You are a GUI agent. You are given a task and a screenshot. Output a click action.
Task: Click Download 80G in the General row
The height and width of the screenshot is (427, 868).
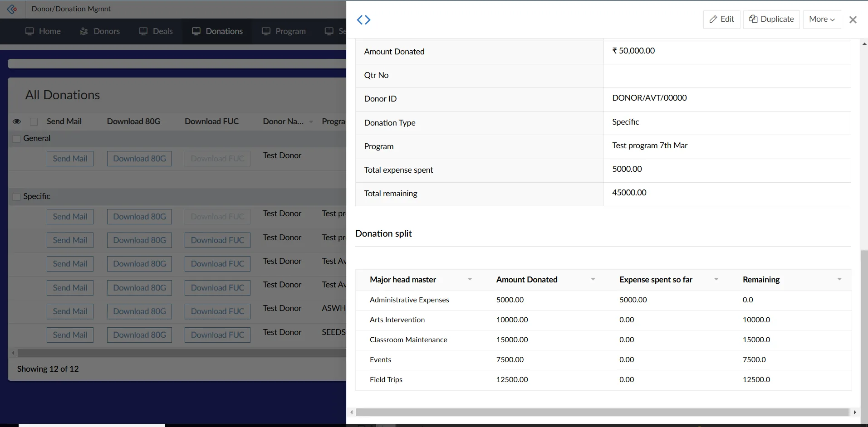139,159
